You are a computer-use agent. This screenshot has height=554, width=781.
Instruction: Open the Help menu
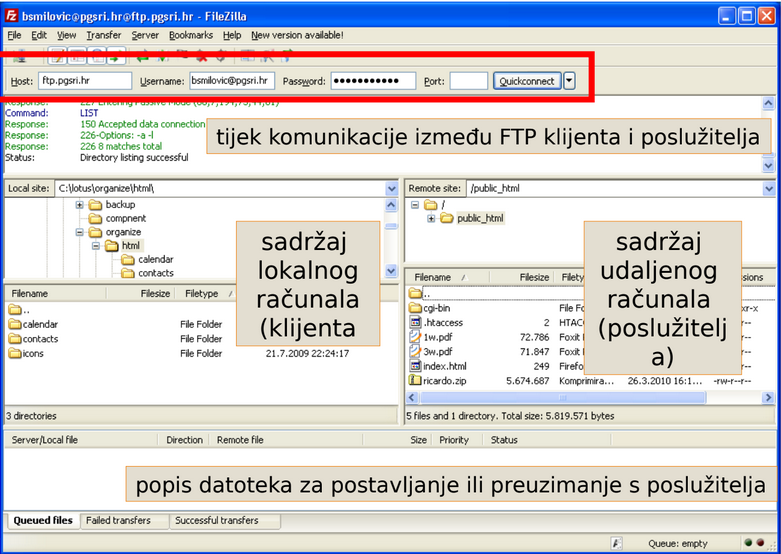pos(232,35)
